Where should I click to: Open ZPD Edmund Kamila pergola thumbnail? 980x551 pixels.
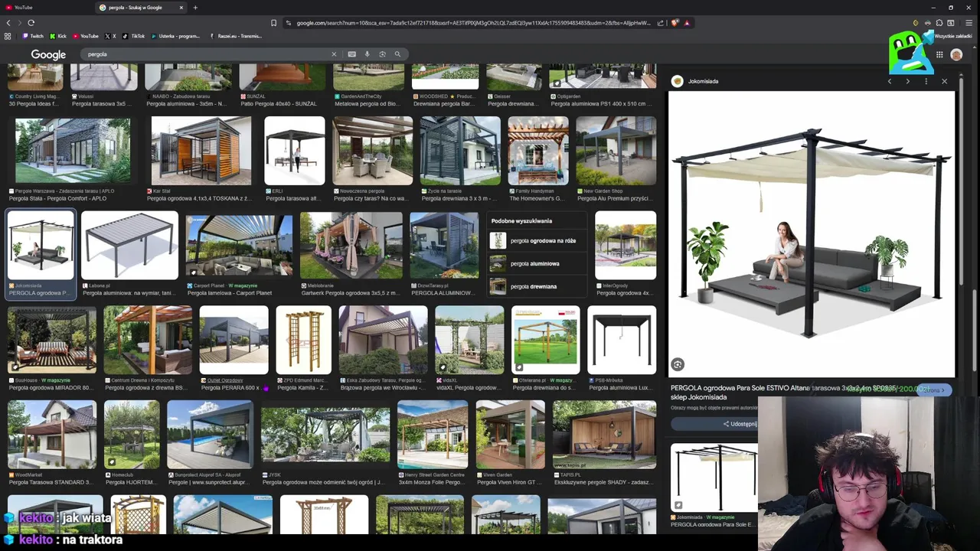pos(304,340)
